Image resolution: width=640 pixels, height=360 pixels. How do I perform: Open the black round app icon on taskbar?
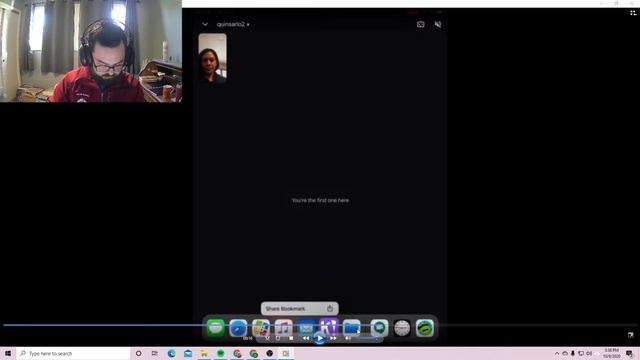[269, 353]
